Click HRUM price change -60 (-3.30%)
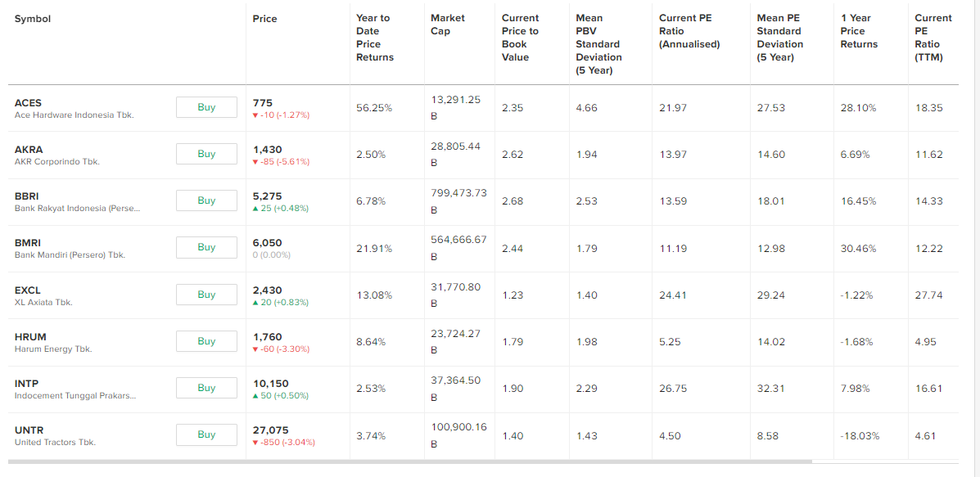Screen dimensions: 980x477 [x=281, y=349]
